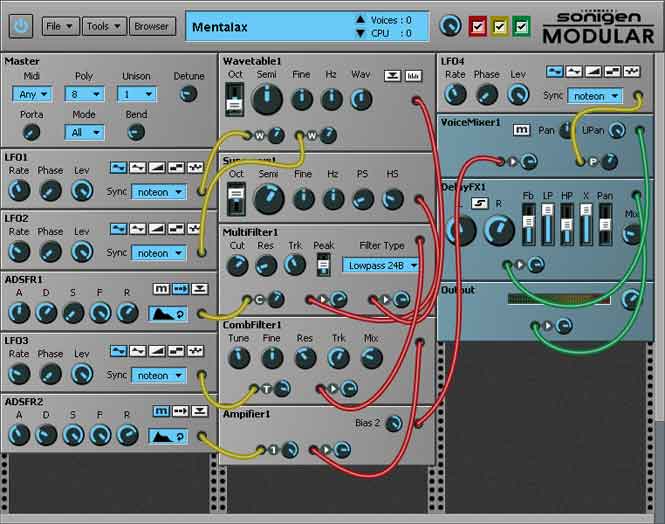This screenshot has width=665, height=524.
Task: Open the Tools menu
Action: click(104, 26)
